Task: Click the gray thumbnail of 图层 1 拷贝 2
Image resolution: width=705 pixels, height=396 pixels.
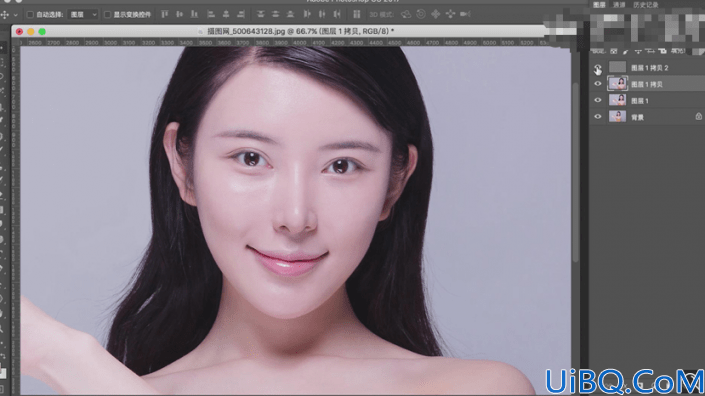Action: [617, 67]
